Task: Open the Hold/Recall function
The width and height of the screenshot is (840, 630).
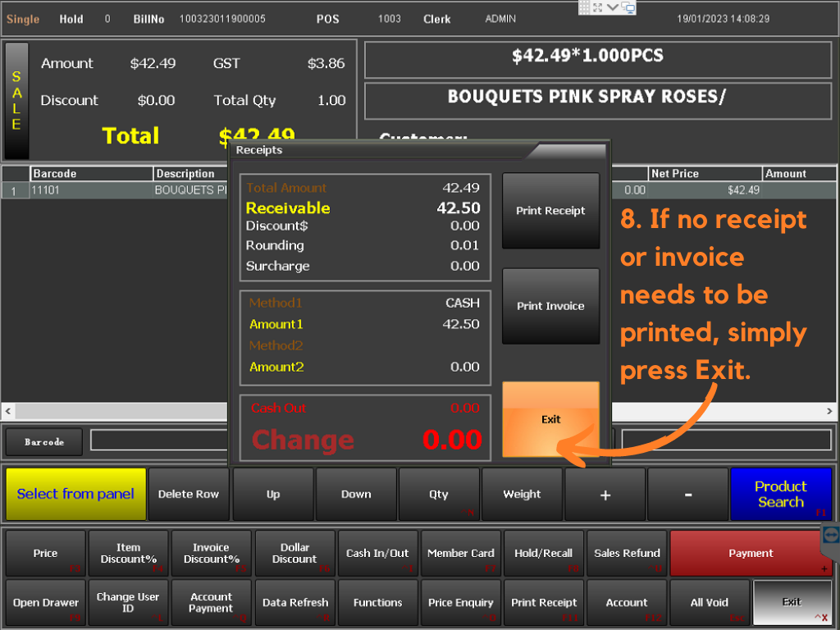Action: click(x=544, y=553)
